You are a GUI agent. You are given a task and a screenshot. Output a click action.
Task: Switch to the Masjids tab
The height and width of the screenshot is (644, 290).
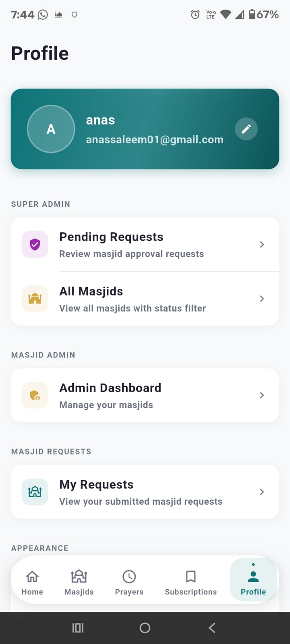tap(79, 582)
